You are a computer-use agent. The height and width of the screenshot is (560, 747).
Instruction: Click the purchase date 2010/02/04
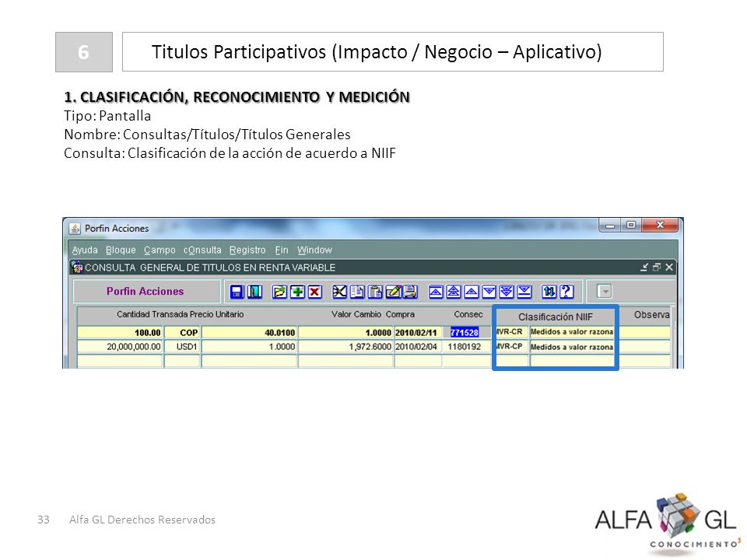coord(418,347)
